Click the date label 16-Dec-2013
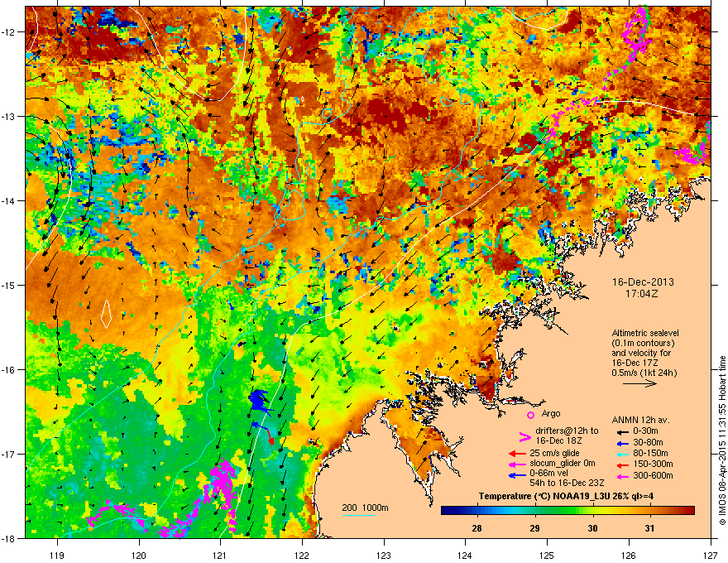This screenshot has width=728, height=563. pyautogui.click(x=643, y=282)
